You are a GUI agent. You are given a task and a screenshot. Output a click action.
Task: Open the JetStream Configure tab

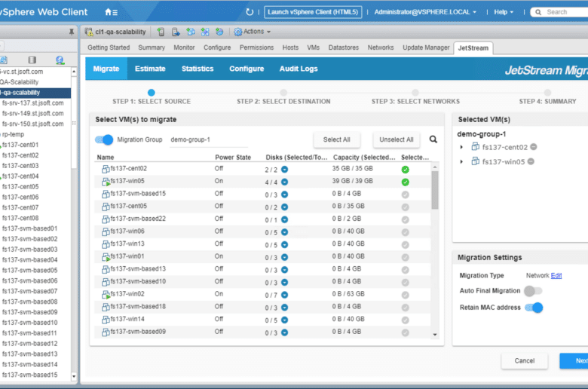coord(247,69)
